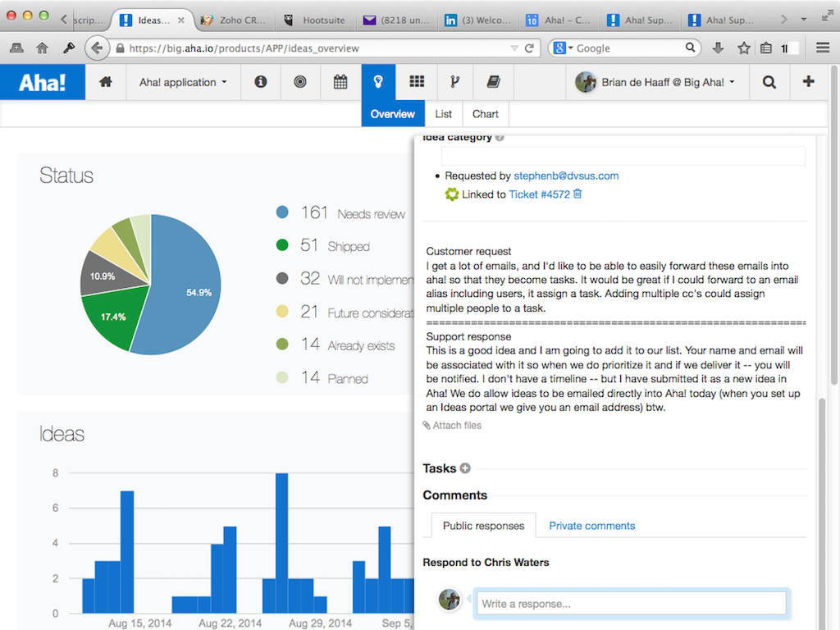Open the book notes icon
This screenshot has height=630, width=840.
pyautogui.click(x=493, y=82)
